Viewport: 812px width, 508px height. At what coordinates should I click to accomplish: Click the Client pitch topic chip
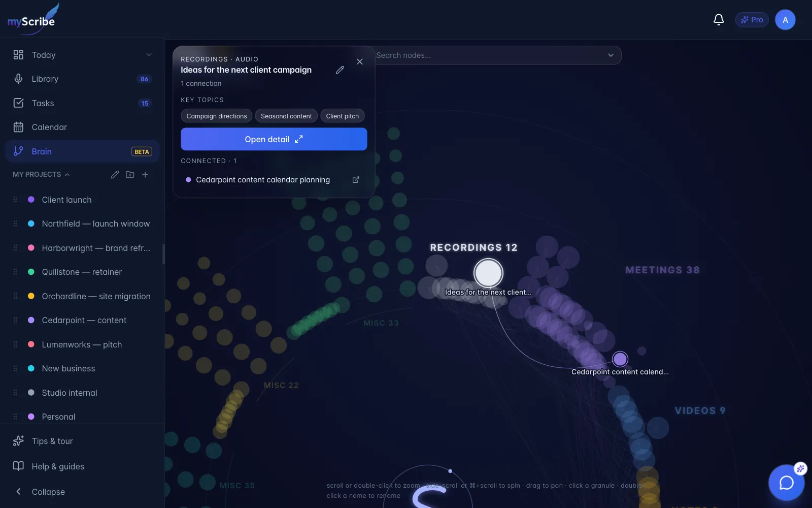[x=343, y=116]
